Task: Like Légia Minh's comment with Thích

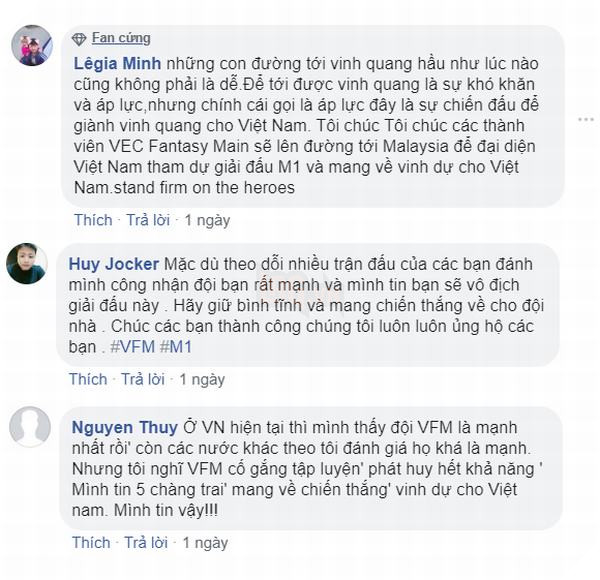Action: click(93, 218)
